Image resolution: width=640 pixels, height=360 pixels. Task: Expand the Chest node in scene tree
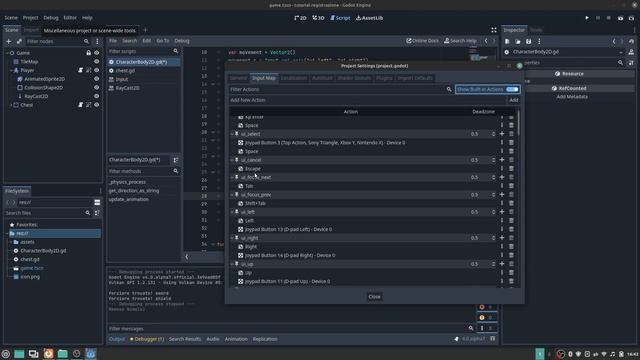click(x=11, y=105)
